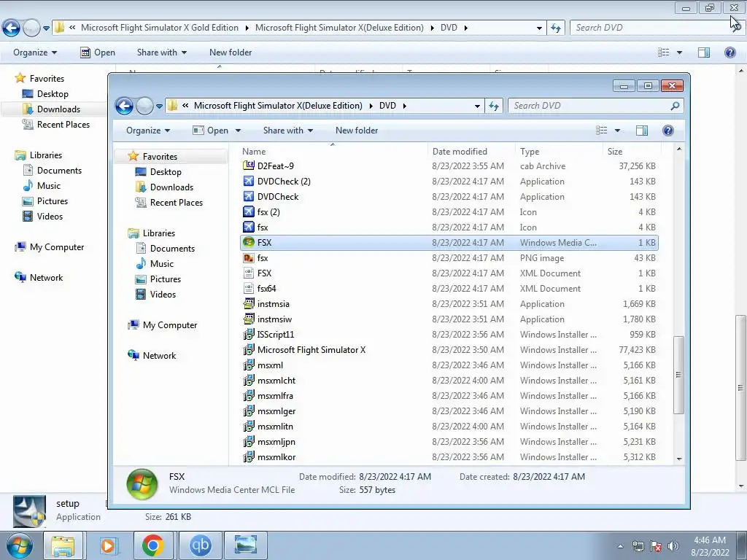This screenshot has width=747, height=560.
Task: Select the fsx PNG image icon
Action: click(x=248, y=257)
